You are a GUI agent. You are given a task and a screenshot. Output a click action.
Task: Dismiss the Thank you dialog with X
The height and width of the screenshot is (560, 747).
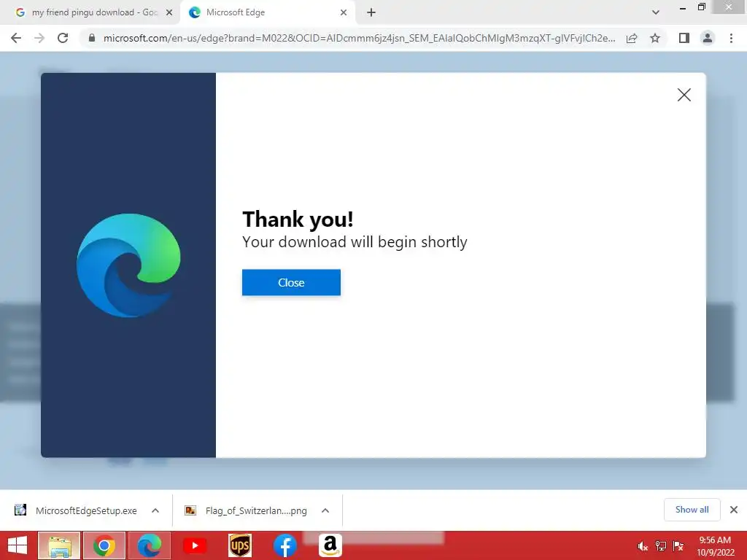684,95
